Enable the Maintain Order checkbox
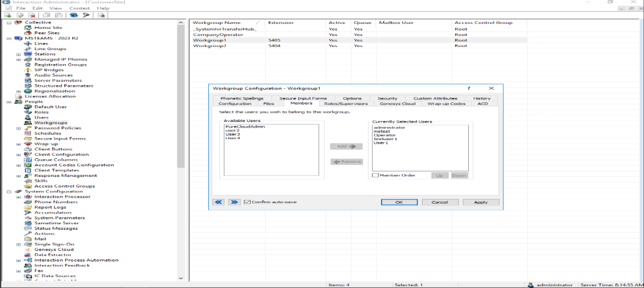This screenshot has height=288, width=644. pyautogui.click(x=376, y=176)
